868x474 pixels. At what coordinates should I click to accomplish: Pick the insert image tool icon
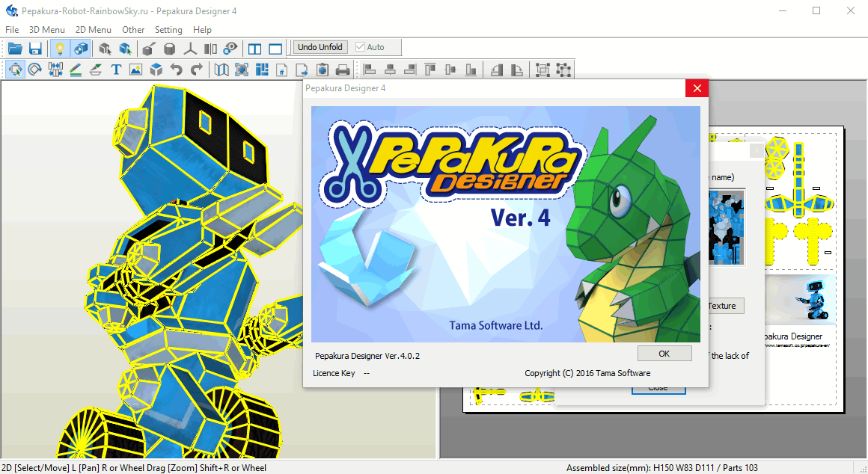135,70
